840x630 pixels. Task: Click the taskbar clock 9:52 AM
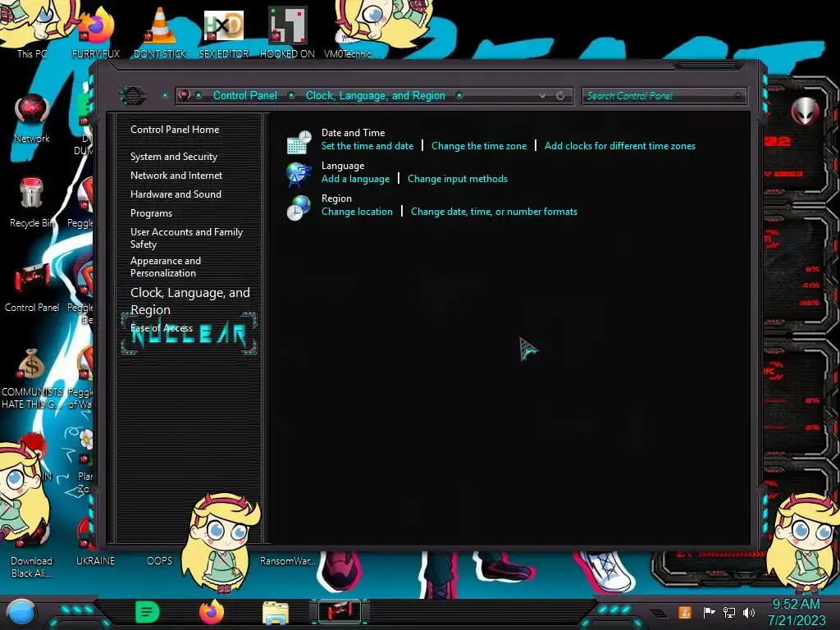(796, 605)
